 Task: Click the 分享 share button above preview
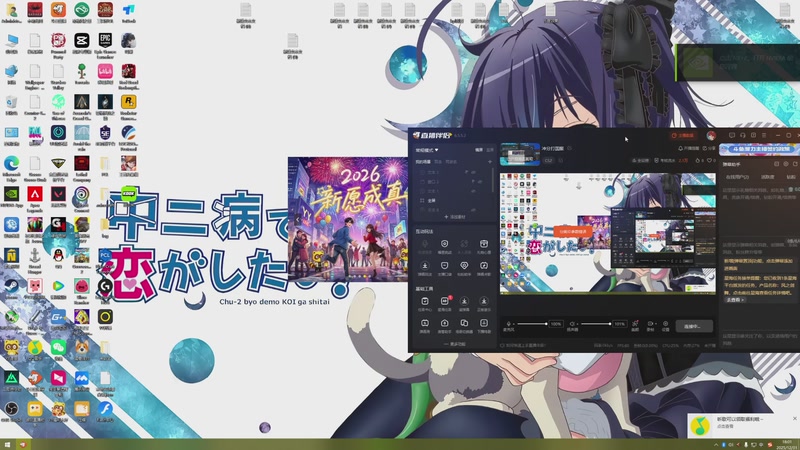pyautogui.click(x=709, y=148)
